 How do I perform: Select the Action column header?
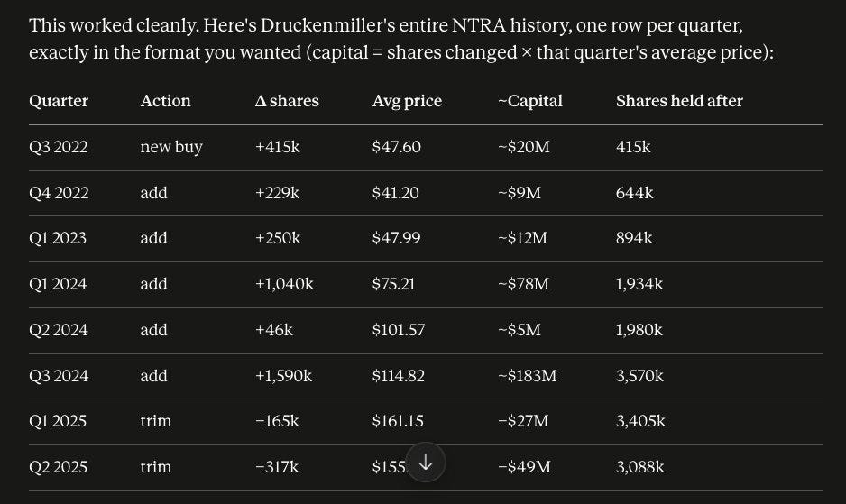coord(165,101)
